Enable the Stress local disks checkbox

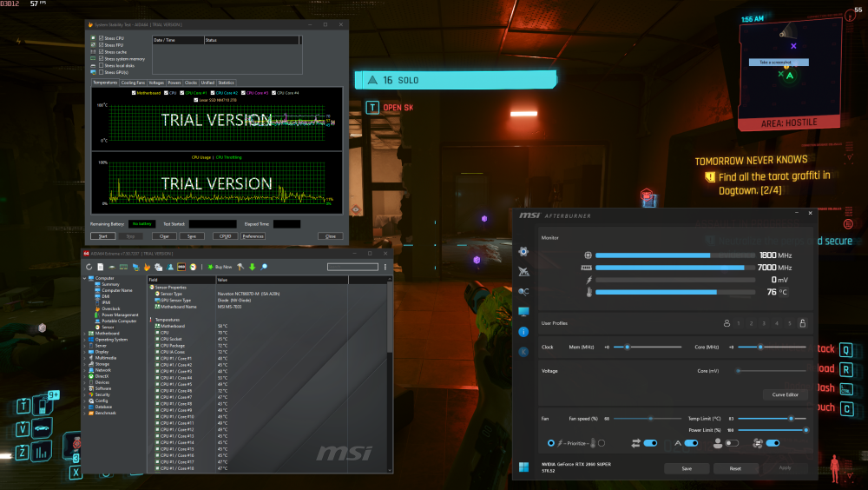pyautogui.click(x=102, y=65)
